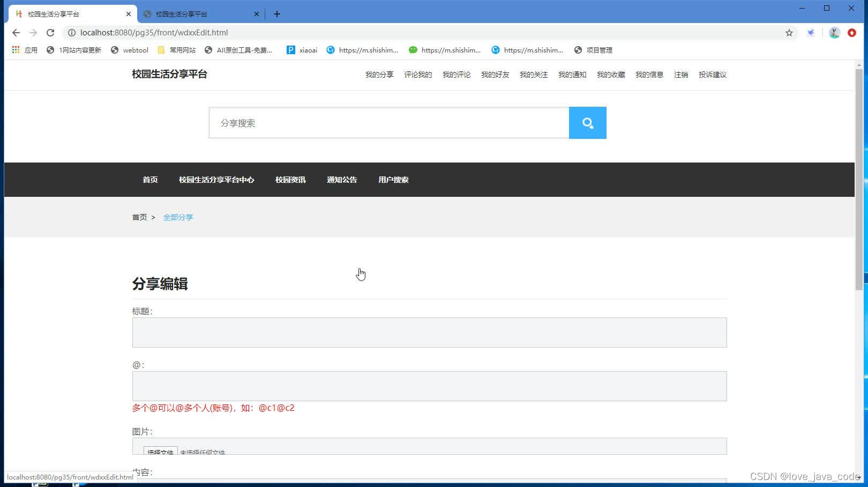This screenshot has width=868, height=487.
Task: Click 首页 in the breadcrumb
Action: click(139, 217)
